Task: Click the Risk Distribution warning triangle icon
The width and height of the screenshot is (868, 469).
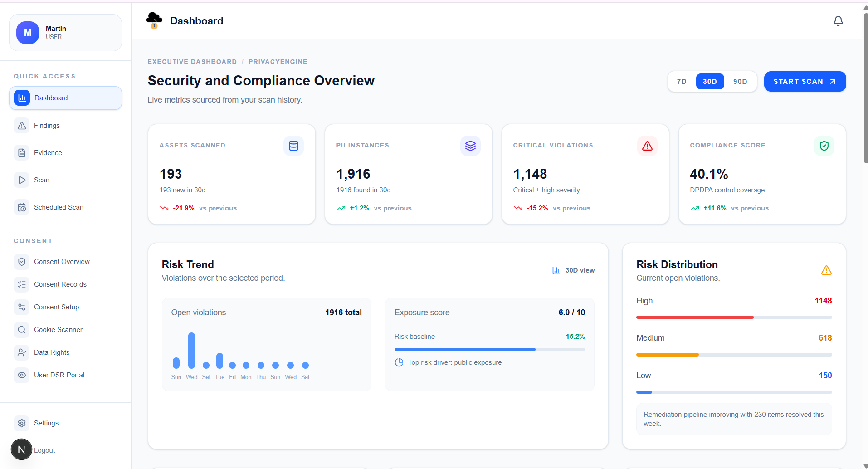Action: pyautogui.click(x=826, y=270)
